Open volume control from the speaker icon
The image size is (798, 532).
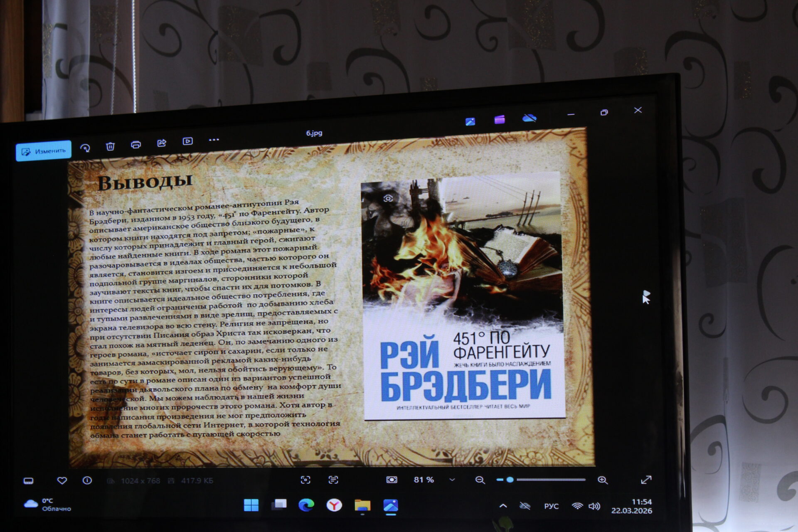[595, 506]
